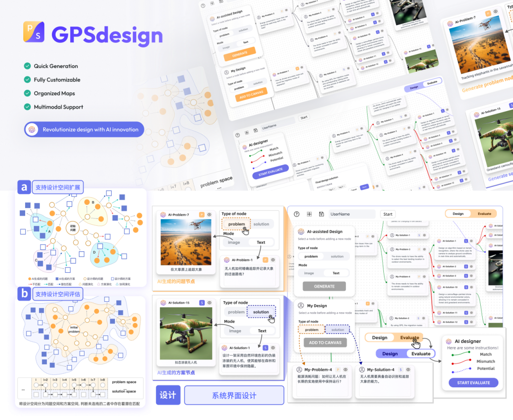Viewport: 513px width, 420px height.
Task: Switch to Evaluate tab in upright toolbar
Action: click(484, 214)
